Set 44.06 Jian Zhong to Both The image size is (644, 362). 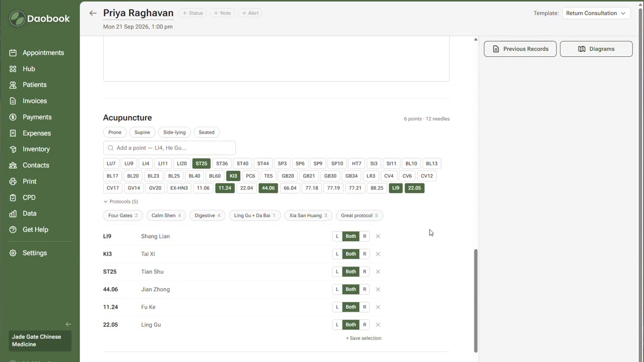click(351, 289)
